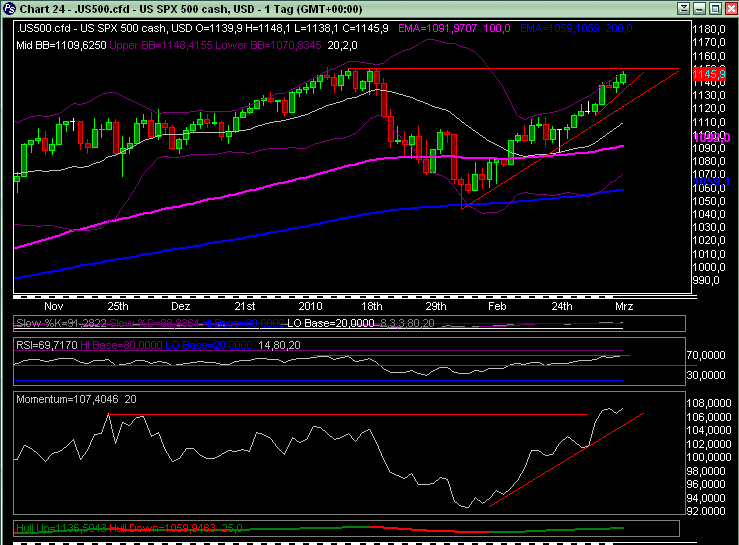Select the Hull Down=1059,9463 label
Screen dimensions: 739x545
pyautogui.click(x=163, y=528)
